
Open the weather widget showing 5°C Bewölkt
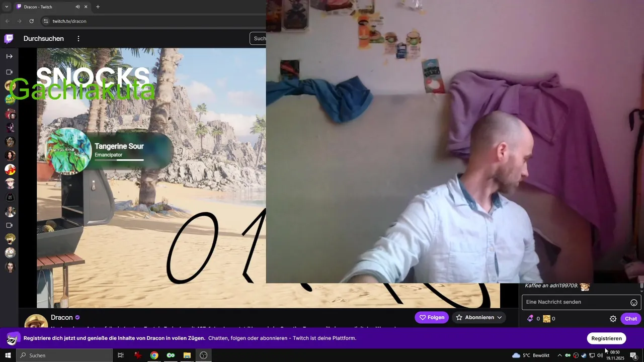click(531, 355)
